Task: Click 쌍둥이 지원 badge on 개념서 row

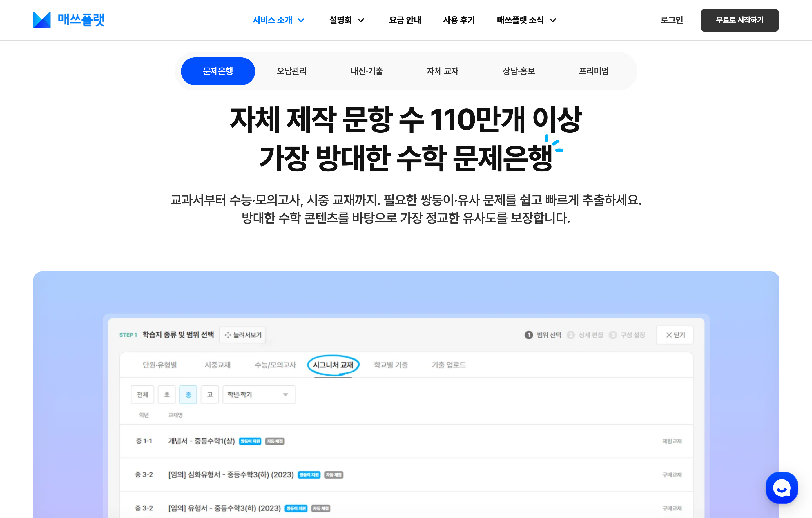Action: pyautogui.click(x=250, y=441)
